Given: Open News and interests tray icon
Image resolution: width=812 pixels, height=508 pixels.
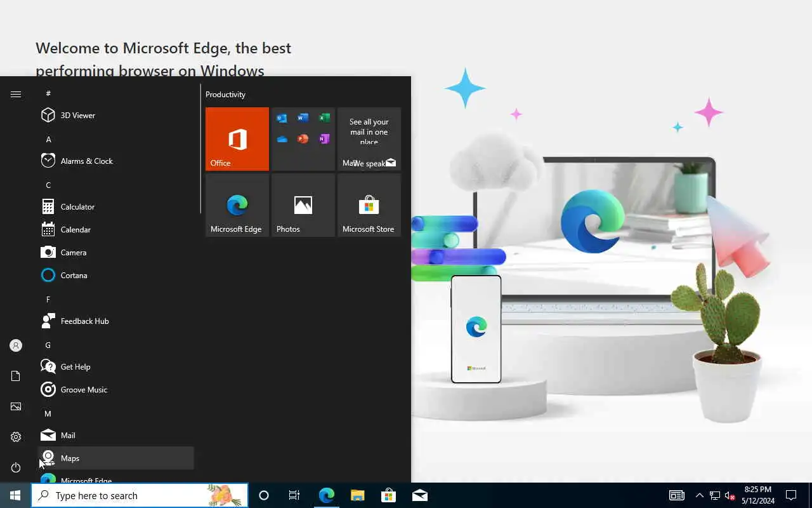Looking at the screenshot, I should click(677, 495).
